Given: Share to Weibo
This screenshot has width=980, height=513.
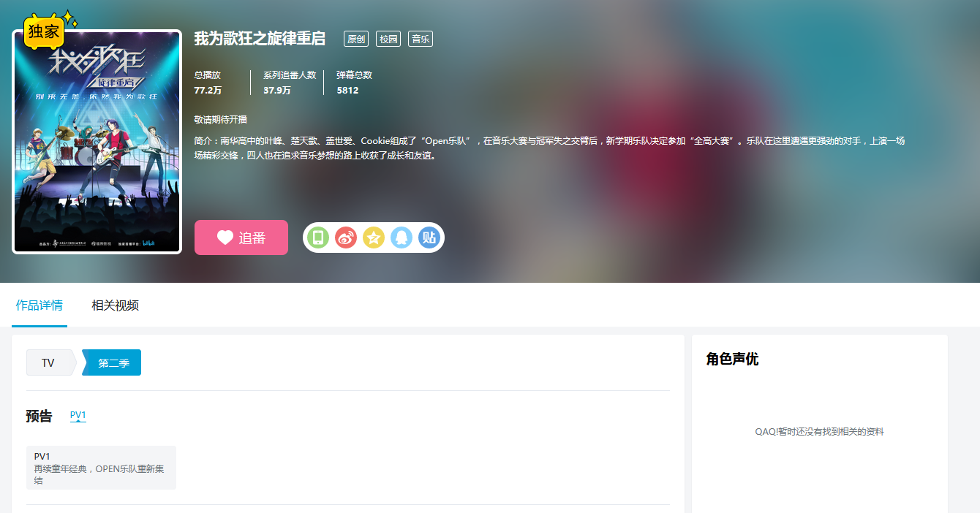Looking at the screenshot, I should [346, 237].
